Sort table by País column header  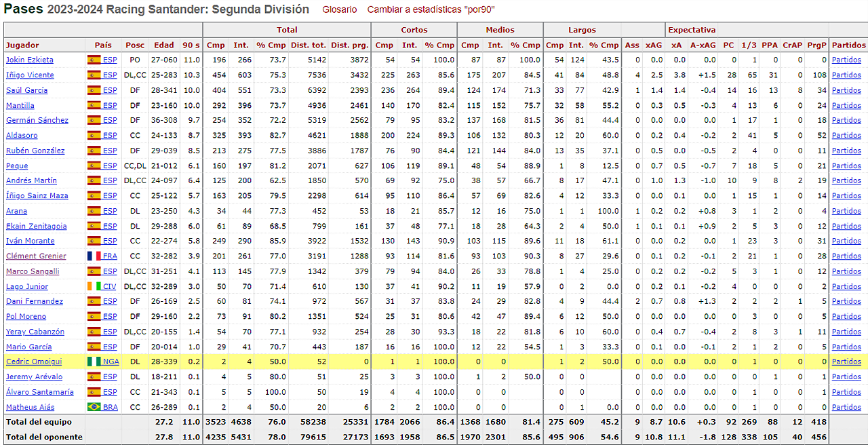(x=104, y=45)
